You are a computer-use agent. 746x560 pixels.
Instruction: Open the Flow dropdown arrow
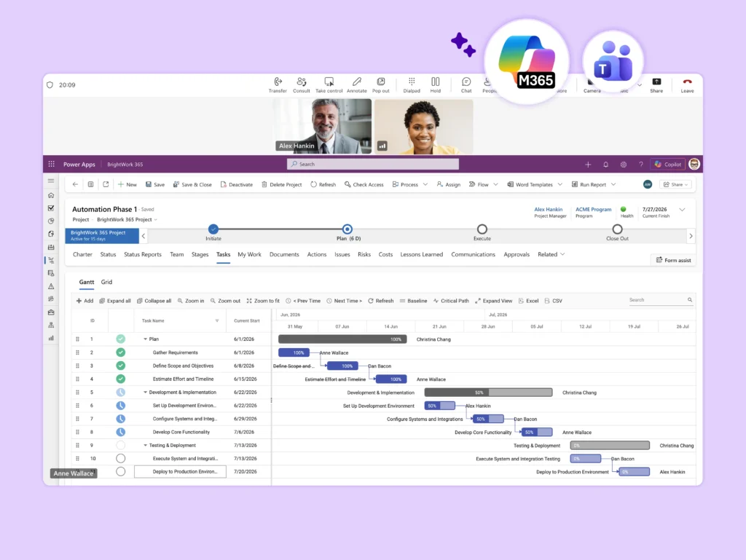tap(495, 184)
